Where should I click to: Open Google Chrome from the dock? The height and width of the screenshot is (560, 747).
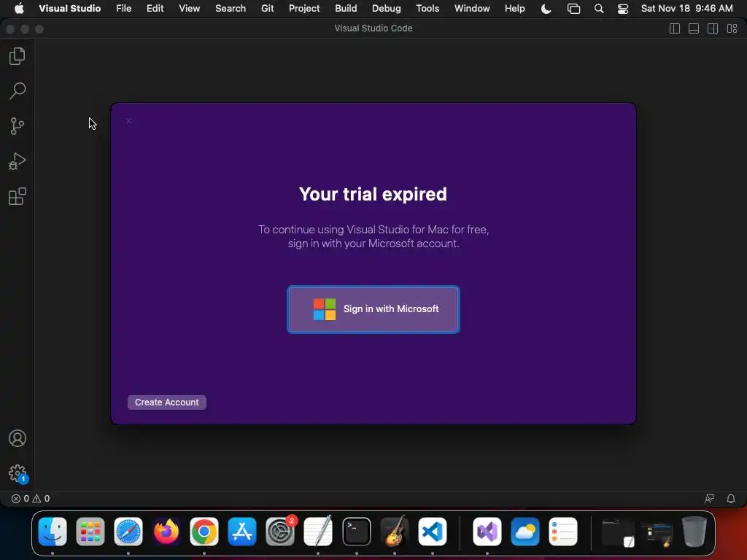204,532
